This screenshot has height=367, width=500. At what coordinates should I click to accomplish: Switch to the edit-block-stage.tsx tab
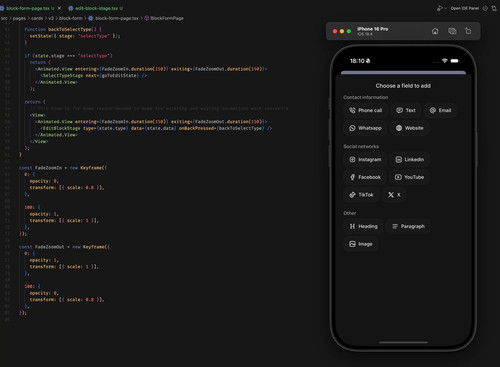point(96,8)
